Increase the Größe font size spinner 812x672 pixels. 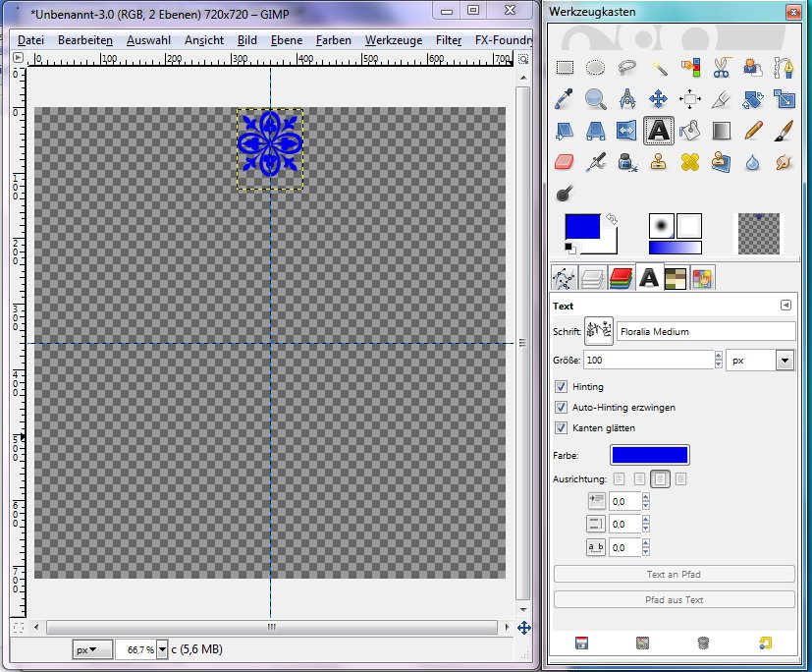tap(719, 356)
